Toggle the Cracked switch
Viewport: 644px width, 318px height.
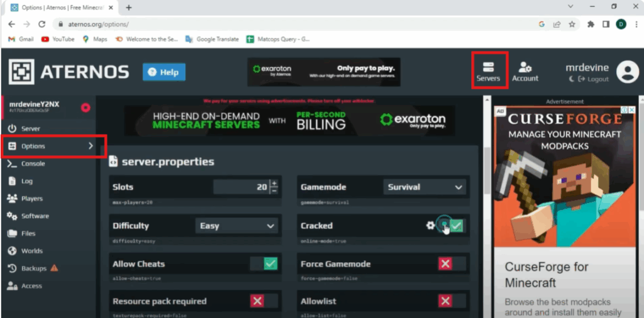click(452, 225)
